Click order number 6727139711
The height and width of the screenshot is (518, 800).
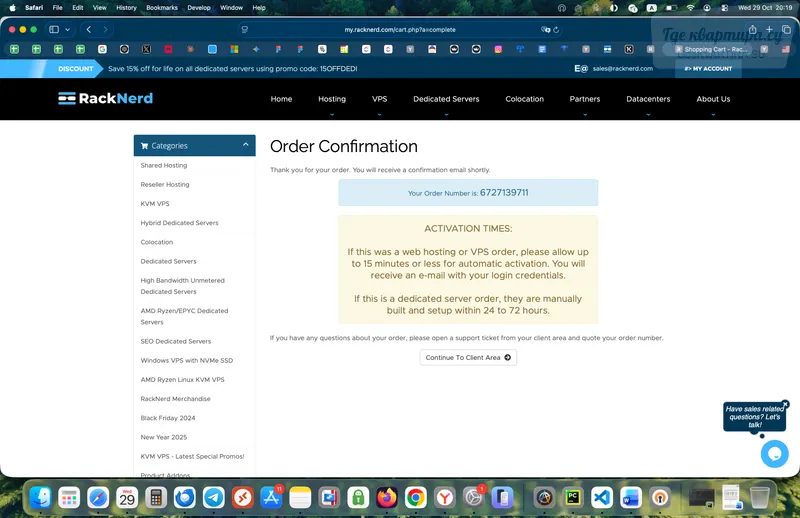tap(504, 192)
